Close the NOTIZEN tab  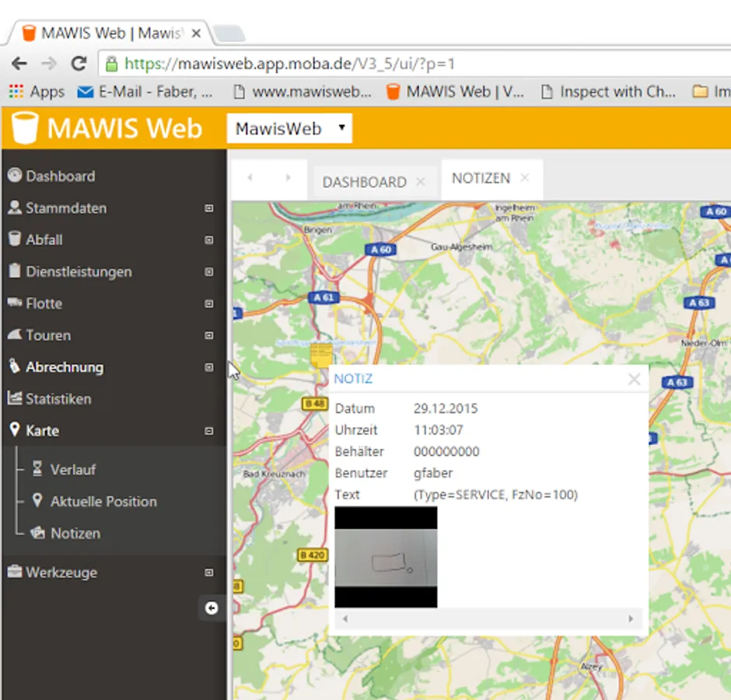525,177
